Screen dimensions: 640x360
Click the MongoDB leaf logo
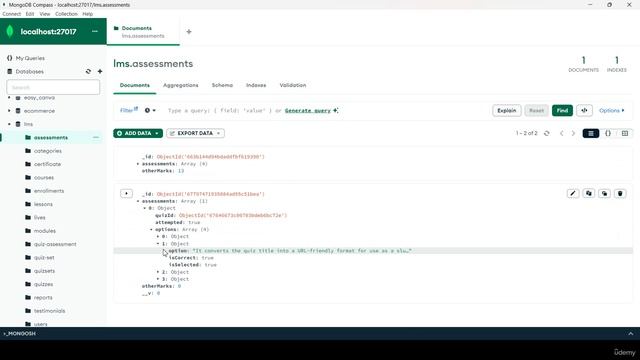point(10,31)
